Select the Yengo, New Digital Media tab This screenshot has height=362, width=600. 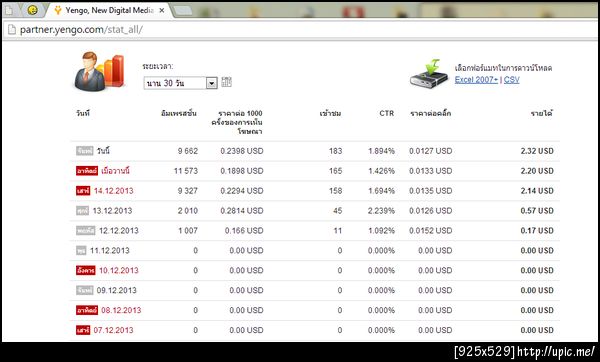point(109,10)
